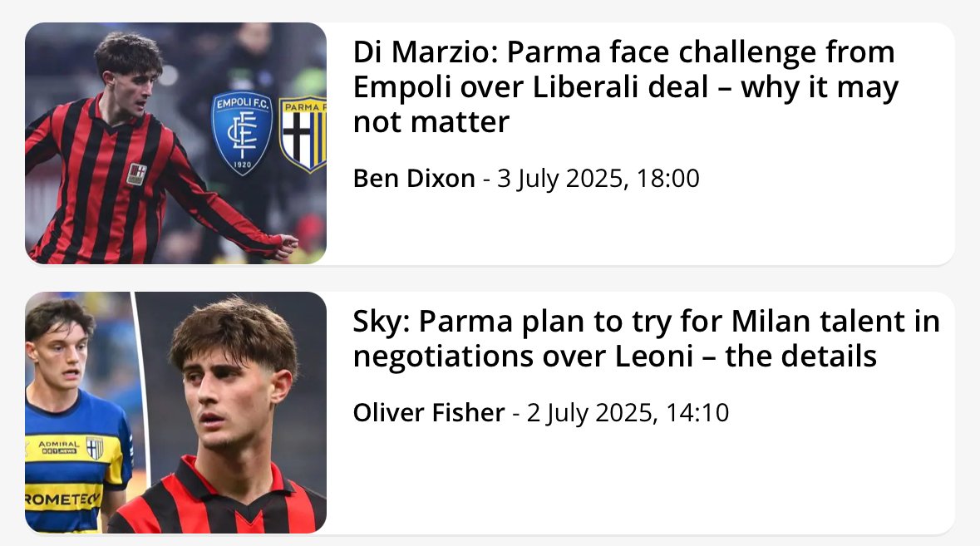View author Ben Dixon's profile
This screenshot has height=546, width=980.
(x=414, y=179)
